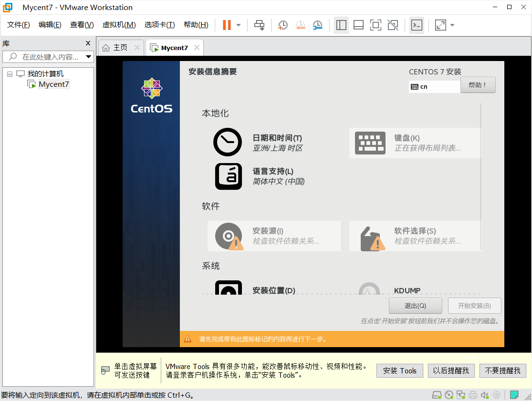Click the sound card status bar icon
The width and height of the screenshot is (532, 401).
pos(484,395)
